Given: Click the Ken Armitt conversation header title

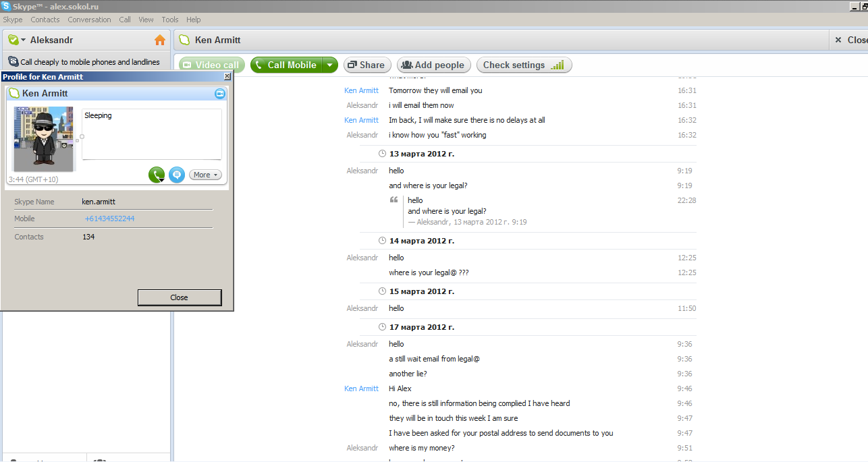Looking at the screenshot, I should (217, 40).
